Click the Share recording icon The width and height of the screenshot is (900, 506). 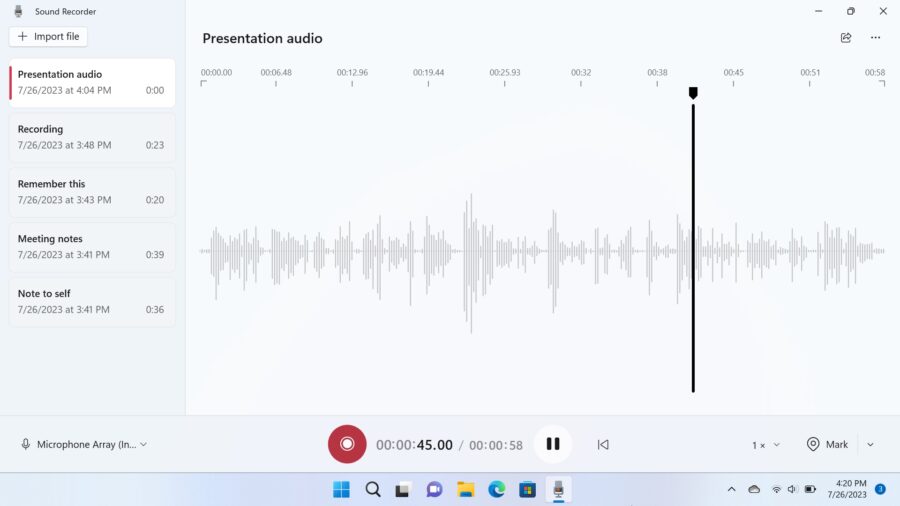point(845,38)
